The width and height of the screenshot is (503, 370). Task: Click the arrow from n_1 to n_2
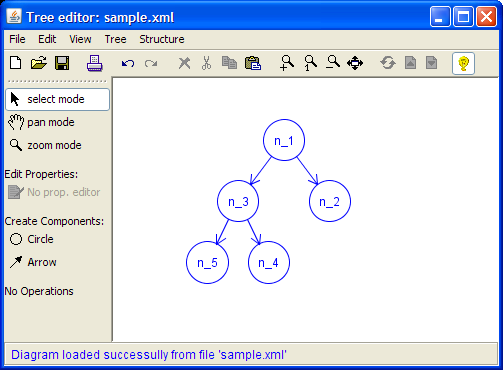click(307, 171)
